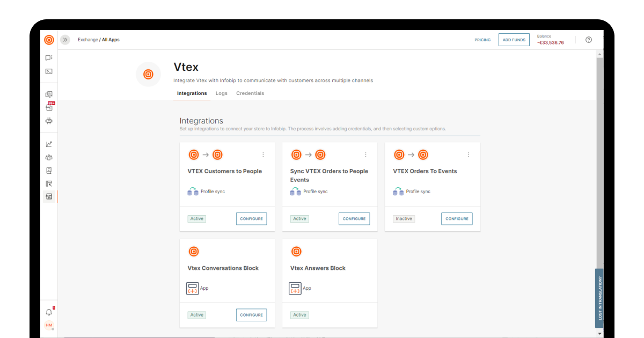Click the Sync VTEX Orders to People Events title
This screenshot has height=338, width=644.
click(330, 175)
